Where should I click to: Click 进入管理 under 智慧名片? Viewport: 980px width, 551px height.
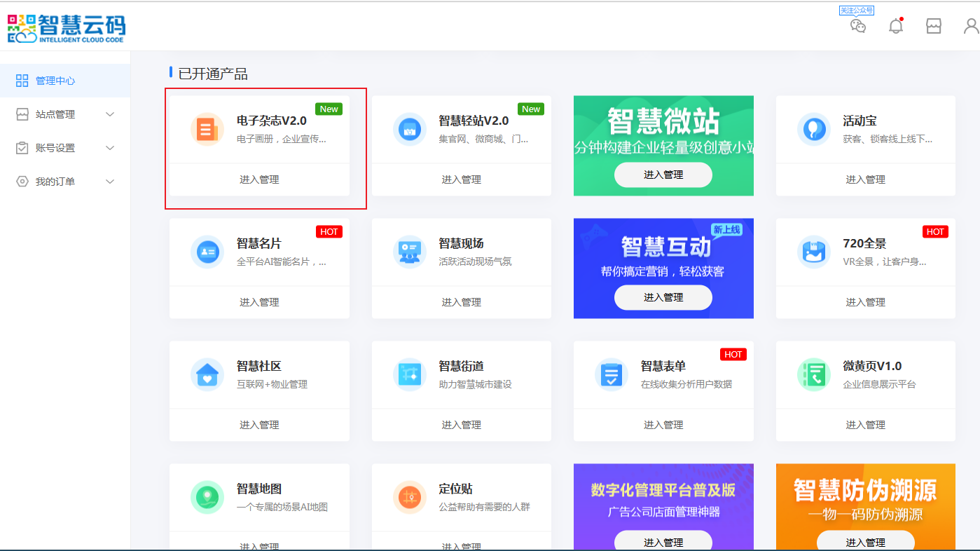pos(259,302)
